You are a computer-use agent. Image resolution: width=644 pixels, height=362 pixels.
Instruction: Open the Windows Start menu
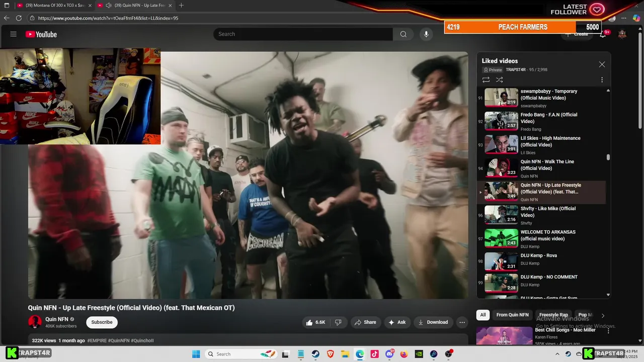(196, 354)
